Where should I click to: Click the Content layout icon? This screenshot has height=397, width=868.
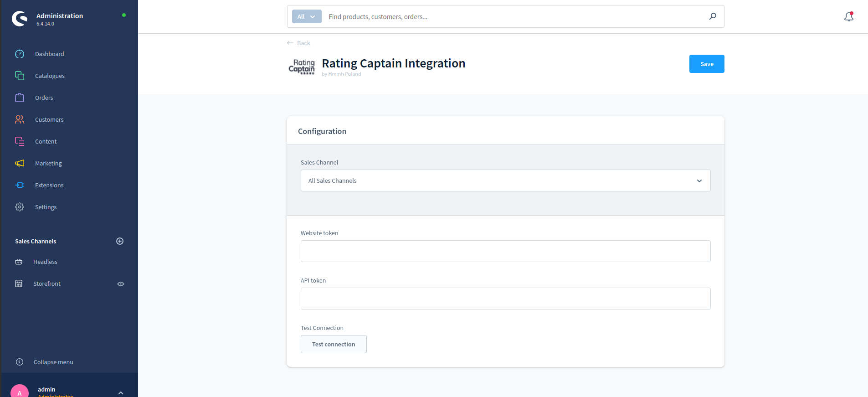point(20,141)
